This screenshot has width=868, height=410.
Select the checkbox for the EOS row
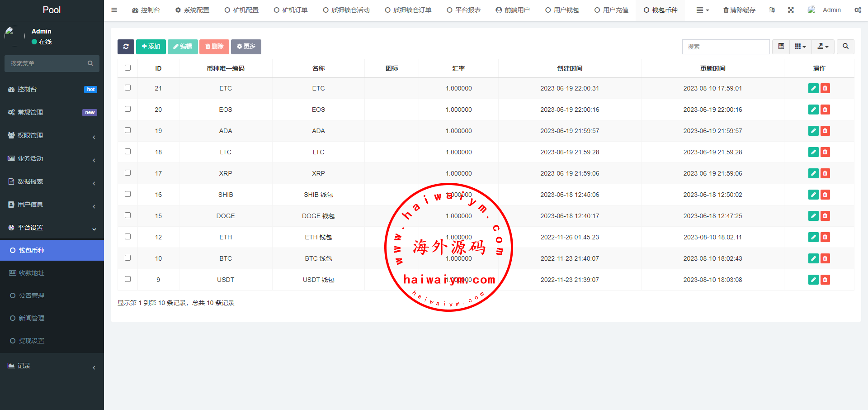[x=127, y=109]
